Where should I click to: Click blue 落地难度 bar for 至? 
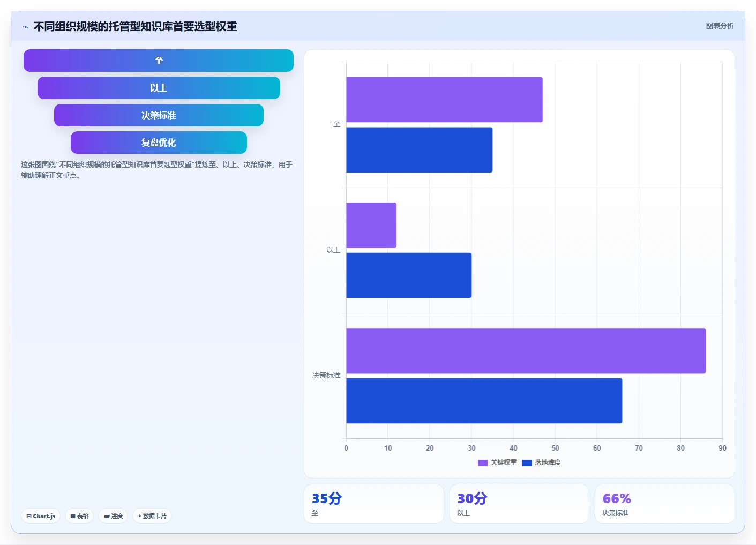[419, 150]
